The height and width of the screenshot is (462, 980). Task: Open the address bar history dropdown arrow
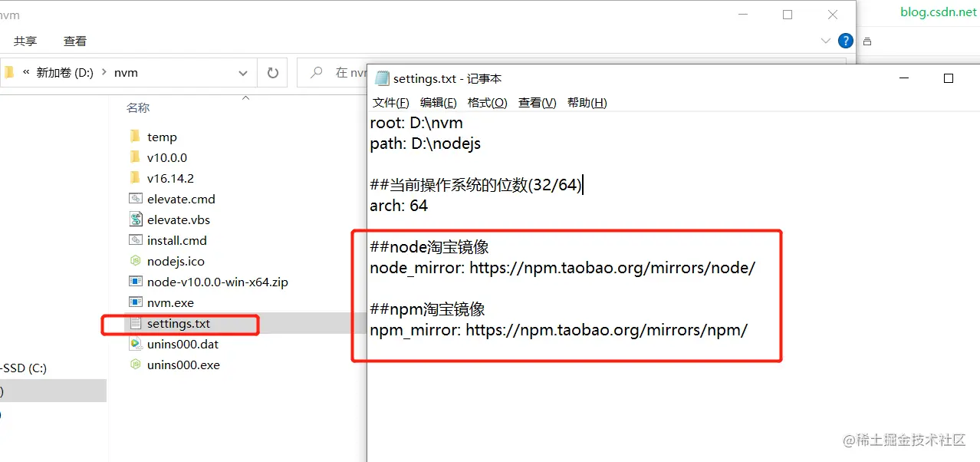(243, 71)
